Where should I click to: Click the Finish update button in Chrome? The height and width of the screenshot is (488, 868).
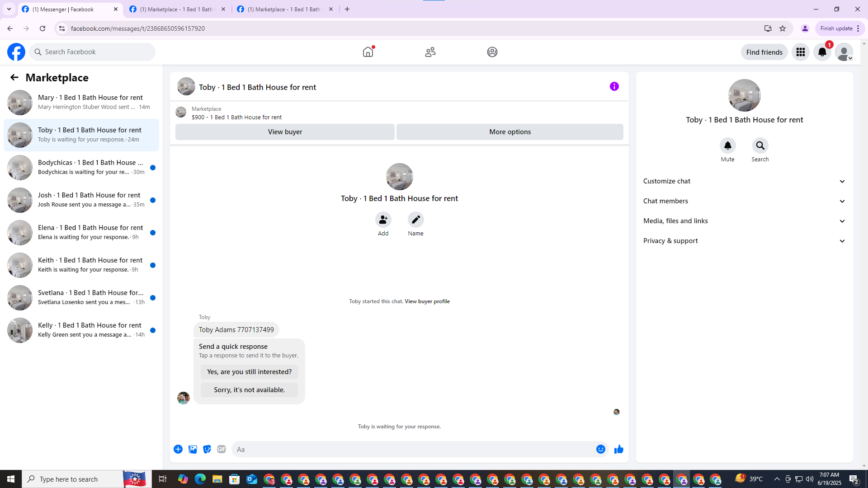pos(840,28)
